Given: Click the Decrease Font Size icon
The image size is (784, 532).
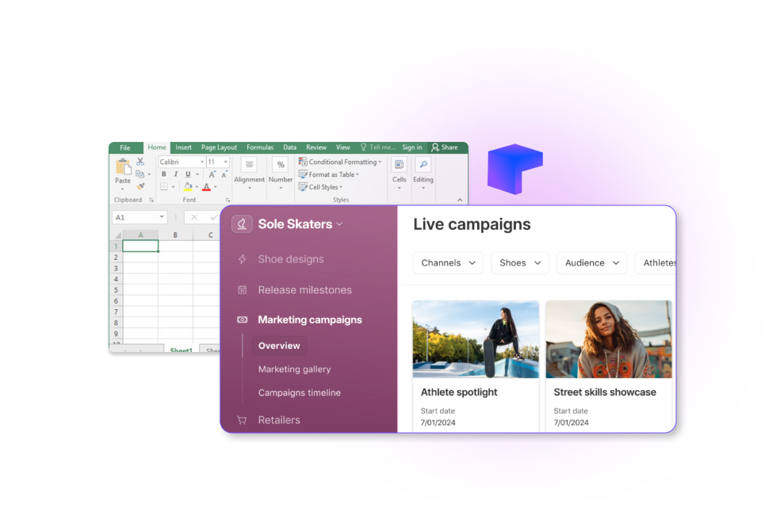Looking at the screenshot, I should [x=224, y=174].
